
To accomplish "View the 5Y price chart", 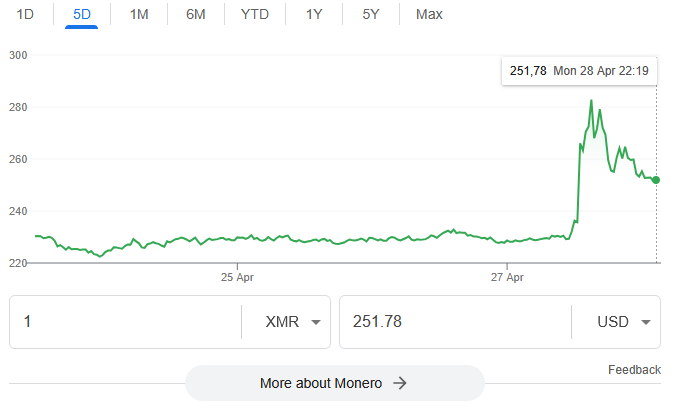I will pyautogui.click(x=371, y=14).
